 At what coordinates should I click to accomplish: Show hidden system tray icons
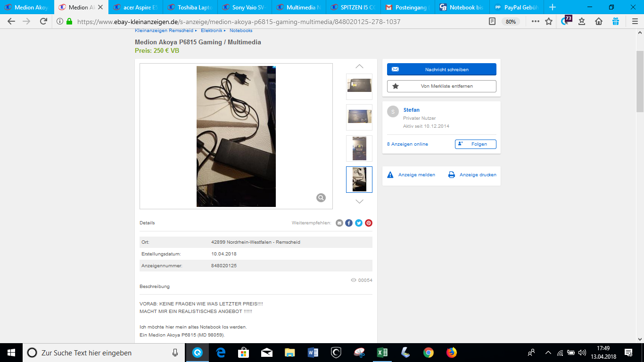click(x=548, y=353)
